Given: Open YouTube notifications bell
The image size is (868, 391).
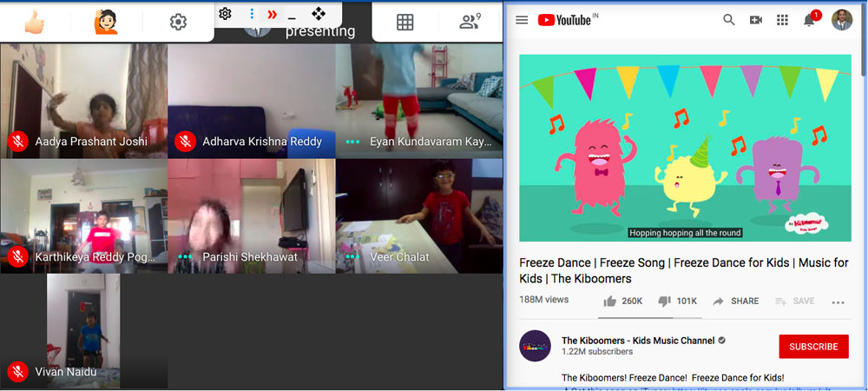Looking at the screenshot, I should [x=809, y=21].
